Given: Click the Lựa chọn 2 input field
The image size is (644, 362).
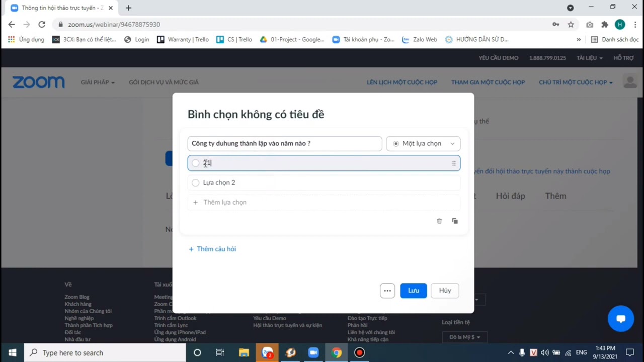Looking at the screenshot, I should [324, 183].
